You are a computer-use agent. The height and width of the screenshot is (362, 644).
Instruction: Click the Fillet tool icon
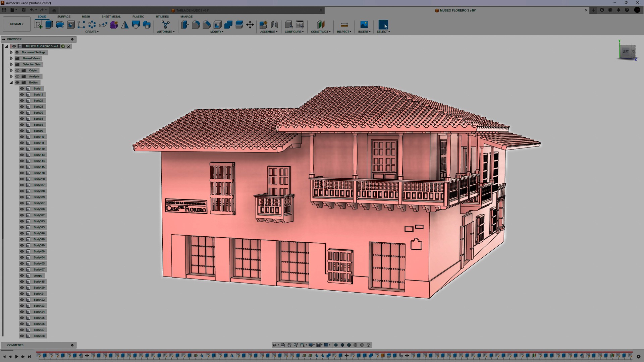click(x=196, y=24)
